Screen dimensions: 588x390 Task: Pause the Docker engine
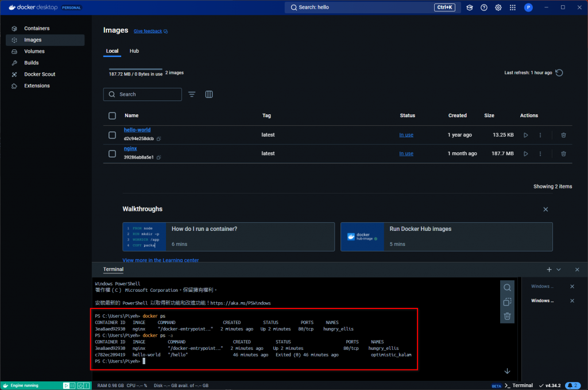(x=72, y=385)
